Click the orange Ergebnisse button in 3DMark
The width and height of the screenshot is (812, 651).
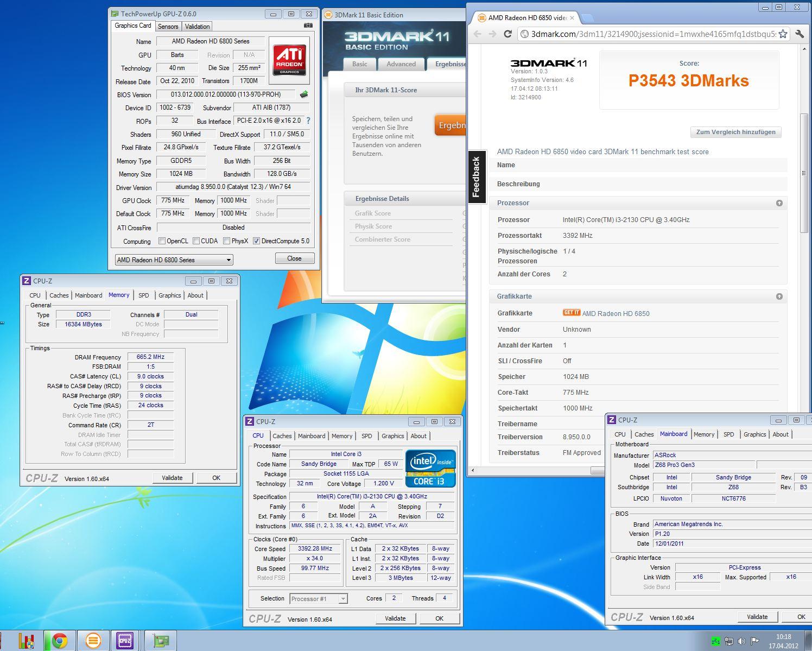[450, 125]
